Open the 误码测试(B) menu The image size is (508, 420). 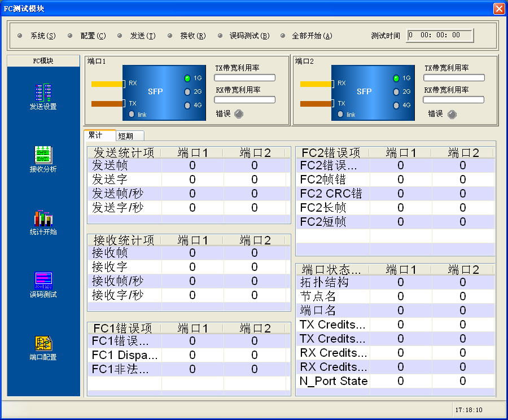coord(249,36)
